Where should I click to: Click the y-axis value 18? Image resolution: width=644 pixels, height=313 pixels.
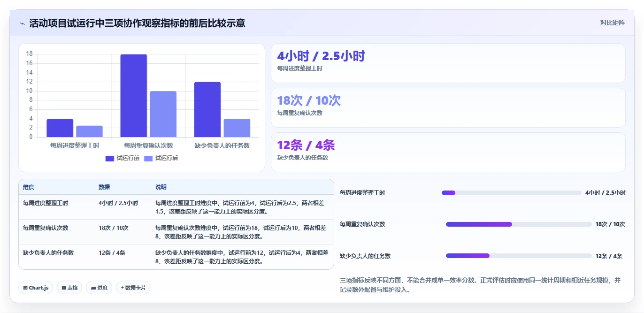[x=30, y=54]
